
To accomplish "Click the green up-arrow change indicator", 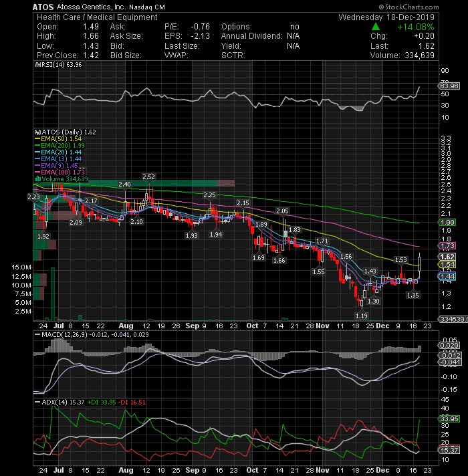I will [376, 27].
